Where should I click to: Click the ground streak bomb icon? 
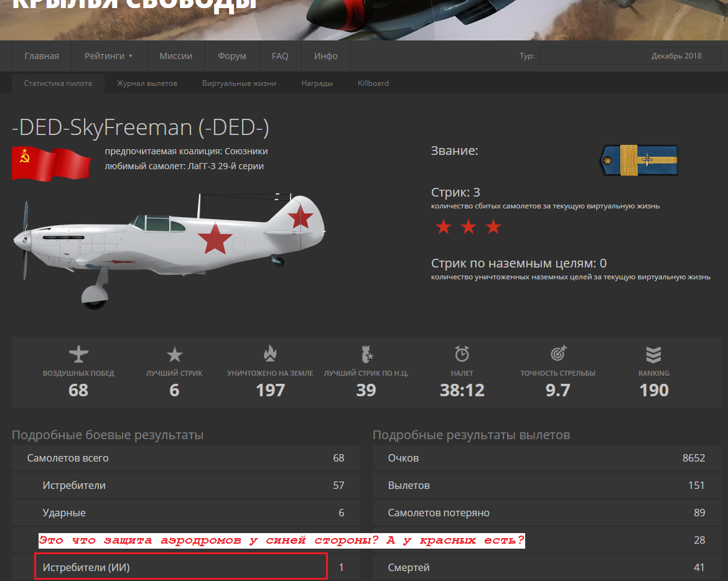366,353
